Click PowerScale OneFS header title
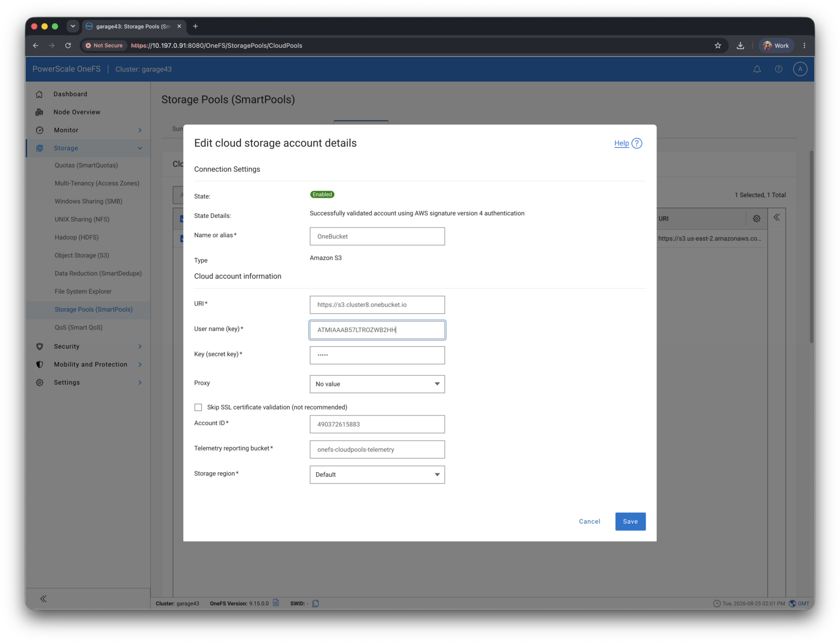 (x=67, y=69)
